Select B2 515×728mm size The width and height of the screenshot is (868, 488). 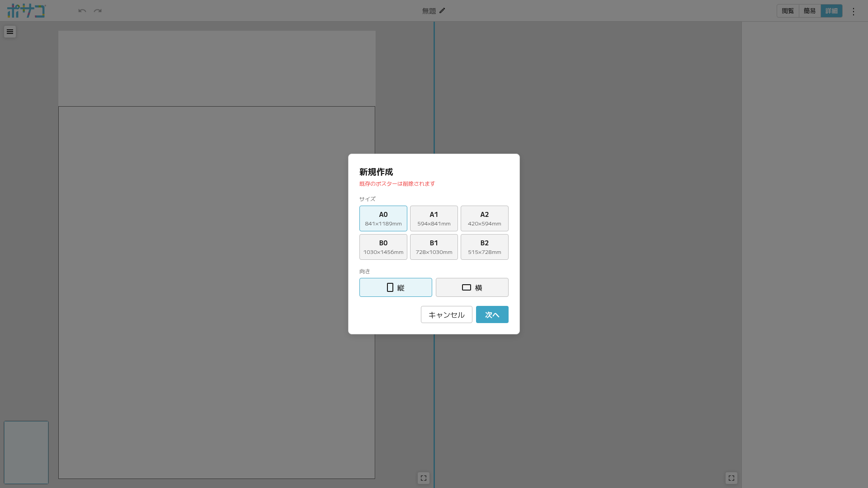485,247
